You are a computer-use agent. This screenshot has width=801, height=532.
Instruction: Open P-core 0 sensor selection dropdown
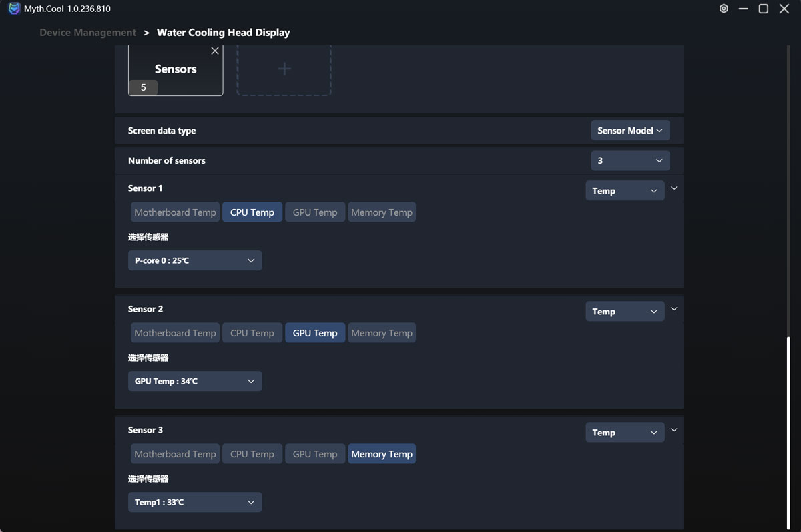pyautogui.click(x=195, y=260)
